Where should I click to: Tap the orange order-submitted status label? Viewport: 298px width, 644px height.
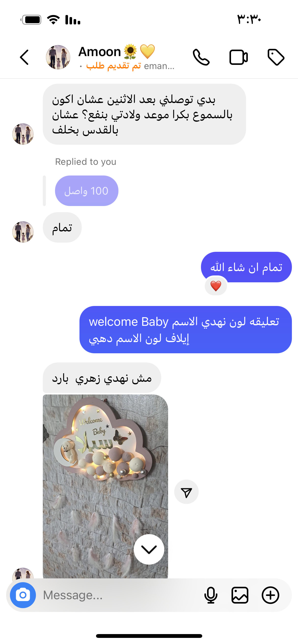click(113, 66)
